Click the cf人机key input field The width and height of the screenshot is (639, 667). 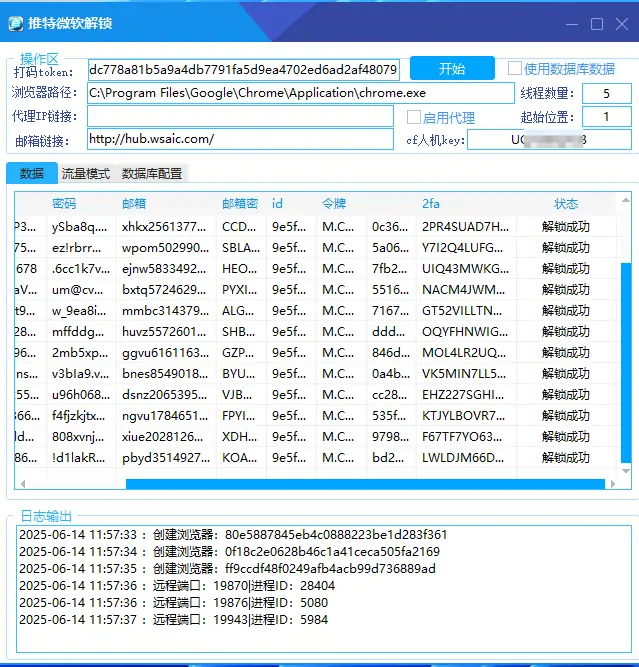pyautogui.click(x=549, y=140)
